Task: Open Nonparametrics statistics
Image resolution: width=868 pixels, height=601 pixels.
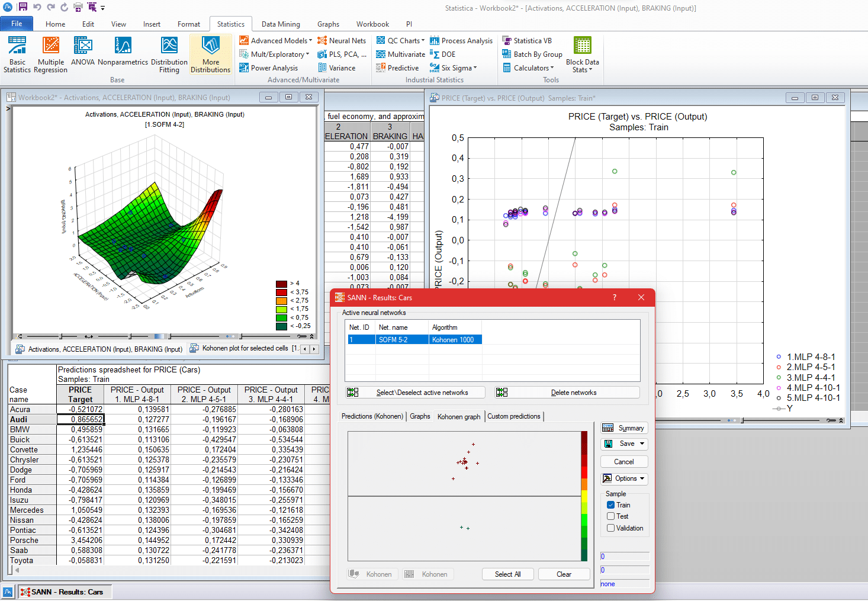Action: tap(123, 51)
